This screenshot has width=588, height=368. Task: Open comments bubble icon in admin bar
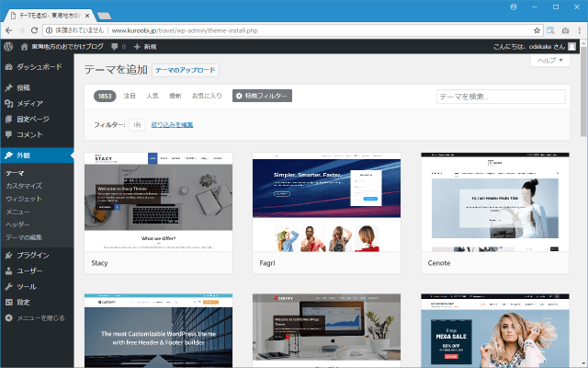[x=115, y=47]
